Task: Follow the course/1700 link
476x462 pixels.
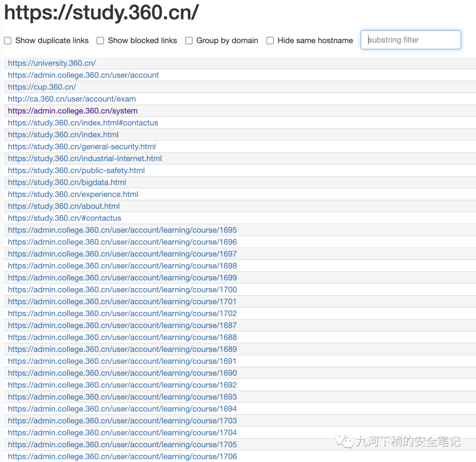Action: click(123, 290)
